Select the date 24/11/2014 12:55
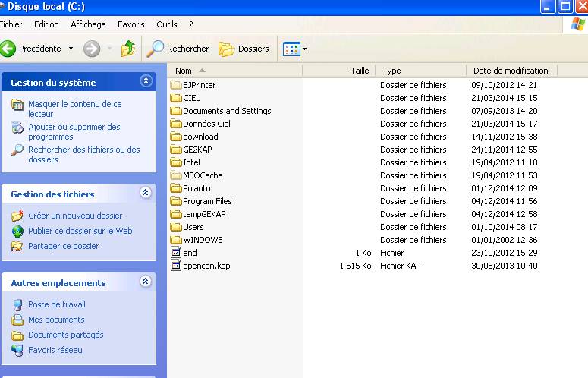 click(505, 150)
